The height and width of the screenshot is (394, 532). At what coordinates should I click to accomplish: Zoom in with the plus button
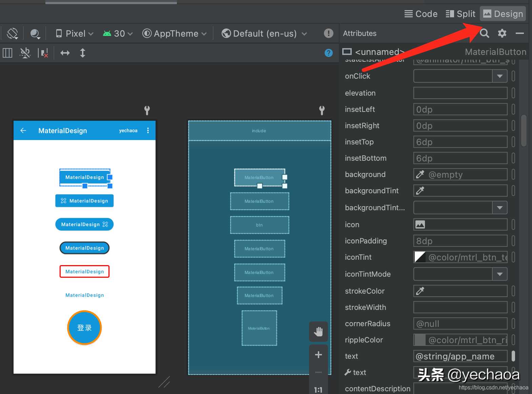click(318, 355)
